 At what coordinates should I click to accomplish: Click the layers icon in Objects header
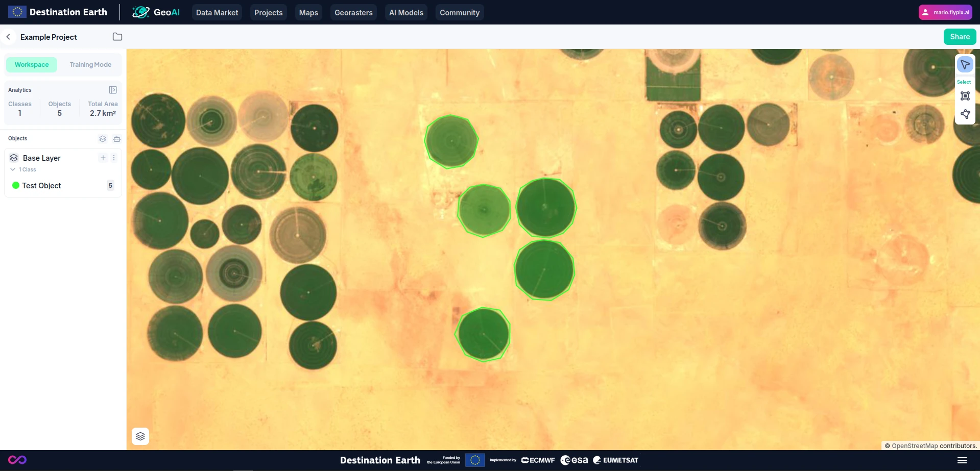[103, 139]
